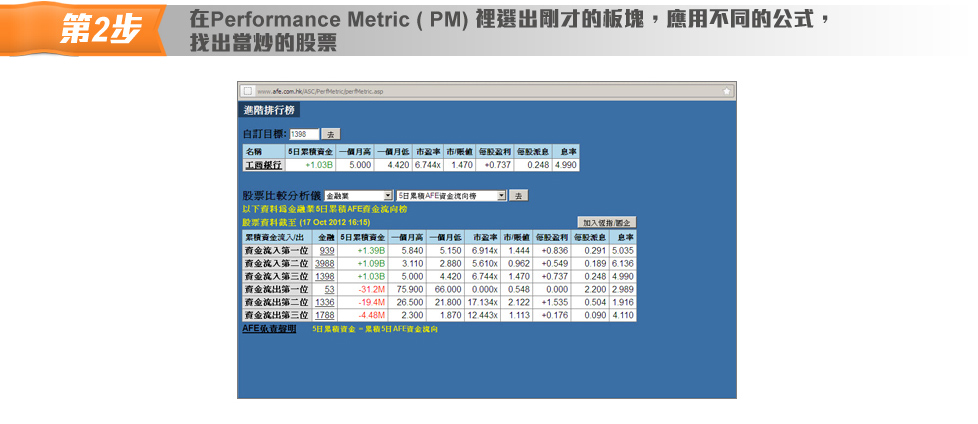Screen dimensions: 978x424
Task: Click the stock code input showing 1398
Action: [304, 134]
